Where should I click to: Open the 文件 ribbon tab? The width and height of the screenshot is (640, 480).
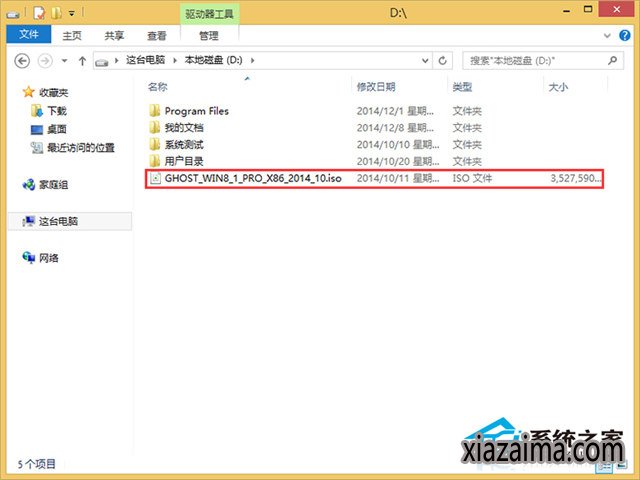(x=29, y=34)
